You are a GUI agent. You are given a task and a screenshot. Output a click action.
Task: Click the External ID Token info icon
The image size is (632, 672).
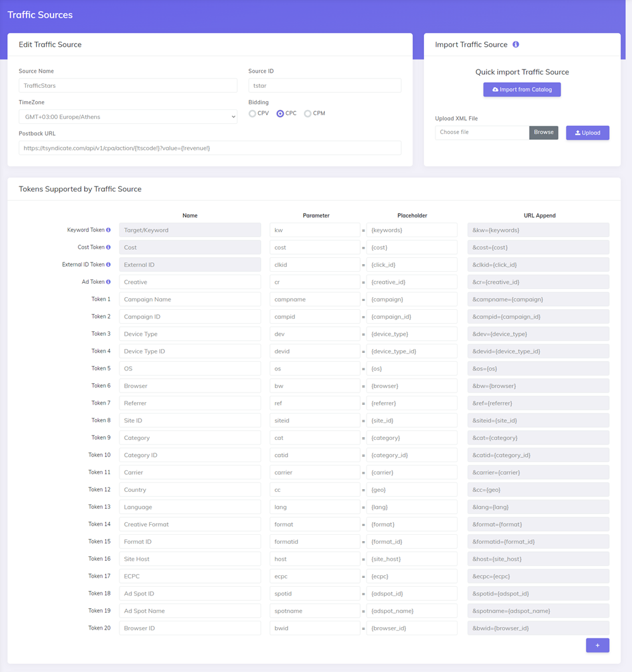click(109, 264)
